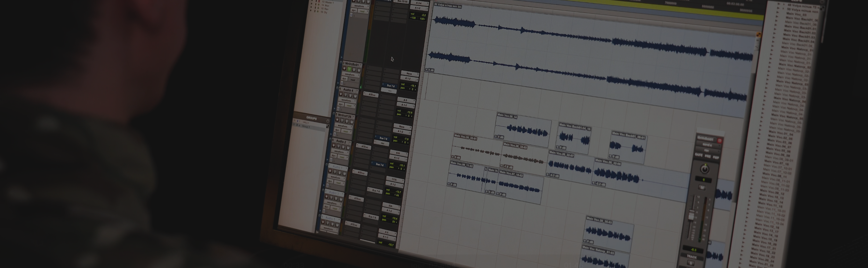Open ATEvo insert on Audio 4 track
This screenshot has height=268, width=868.
pyautogui.click(x=371, y=95)
